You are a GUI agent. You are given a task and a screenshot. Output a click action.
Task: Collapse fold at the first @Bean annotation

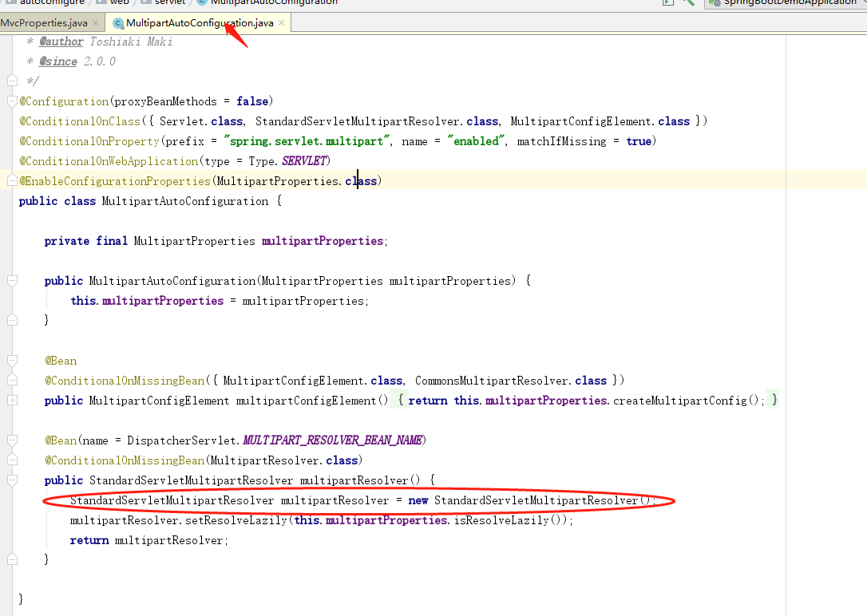point(12,360)
